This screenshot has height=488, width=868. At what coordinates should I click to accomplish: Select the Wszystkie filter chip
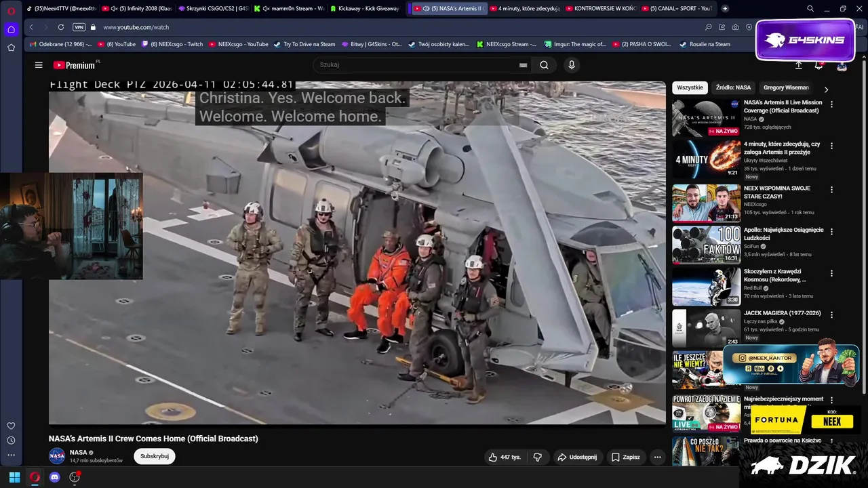pyautogui.click(x=690, y=87)
